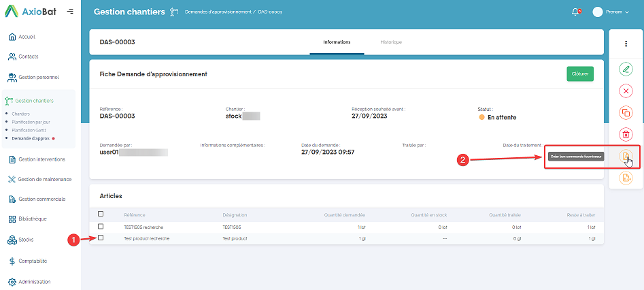The height and width of the screenshot is (290, 644).
Task: Check the Test product recherche checkbox
Action: tap(101, 238)
